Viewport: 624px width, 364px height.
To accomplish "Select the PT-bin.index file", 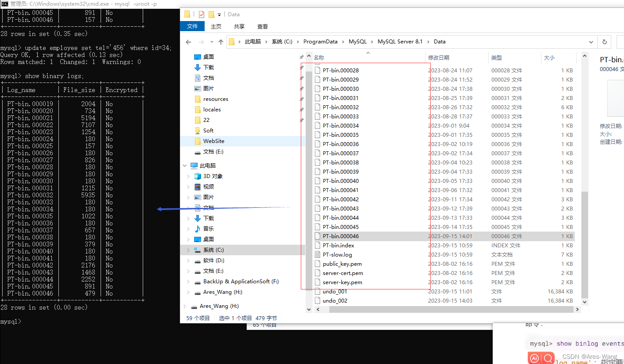I will (x=338, y=245).
